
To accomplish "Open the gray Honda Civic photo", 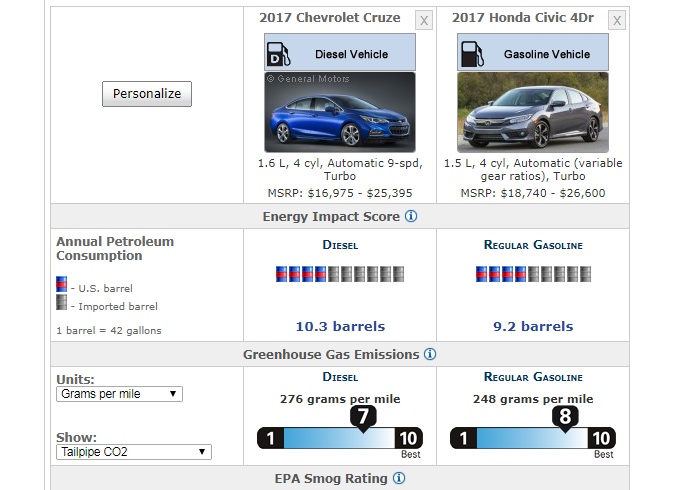I will coord(532,112).
